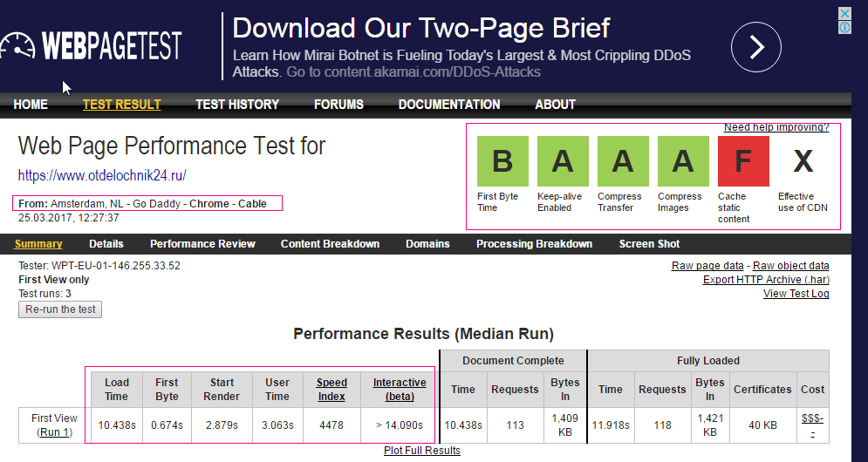Click the Fully Loaded section header

click(x=708, y=361)
